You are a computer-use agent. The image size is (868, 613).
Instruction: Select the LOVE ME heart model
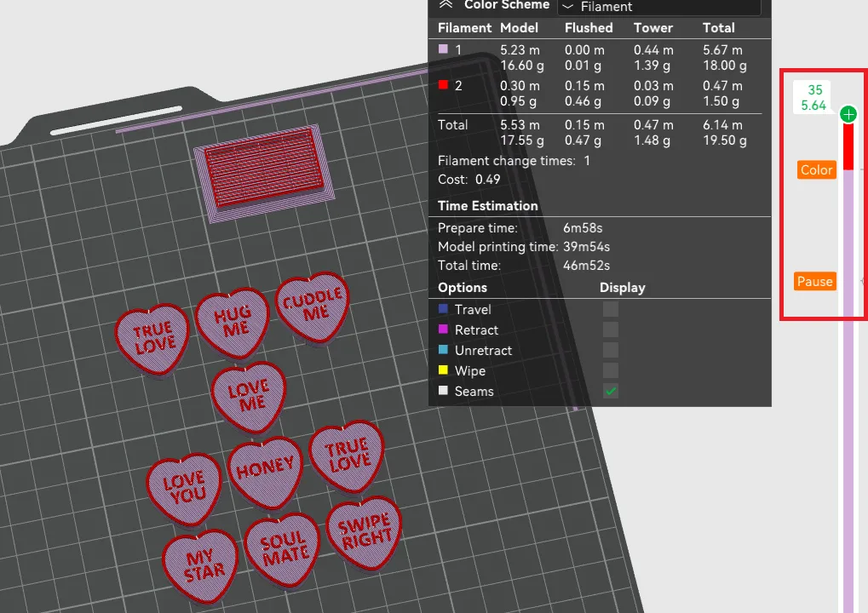[x=249, y=397]
